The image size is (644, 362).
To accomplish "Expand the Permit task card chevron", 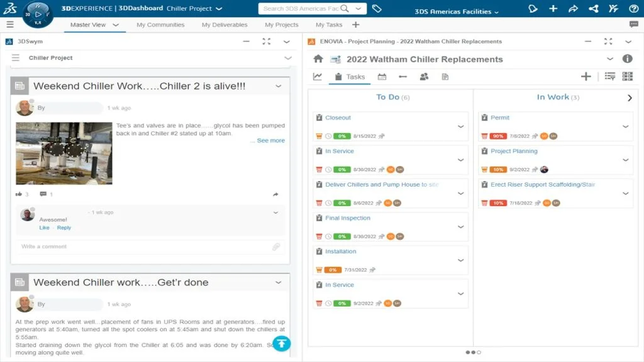I will (x=626, y=126).
